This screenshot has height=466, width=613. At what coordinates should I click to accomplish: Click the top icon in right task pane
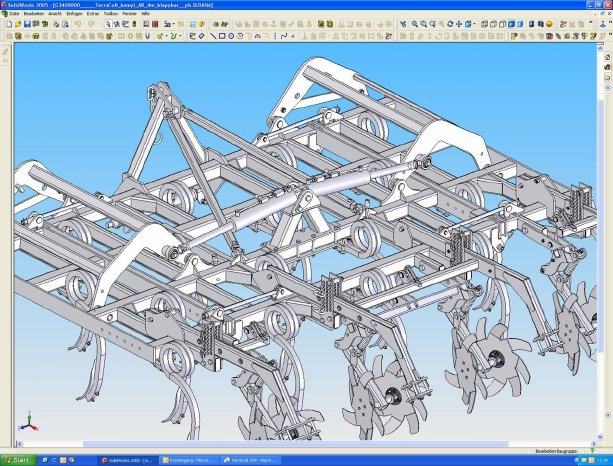(608, 57)
